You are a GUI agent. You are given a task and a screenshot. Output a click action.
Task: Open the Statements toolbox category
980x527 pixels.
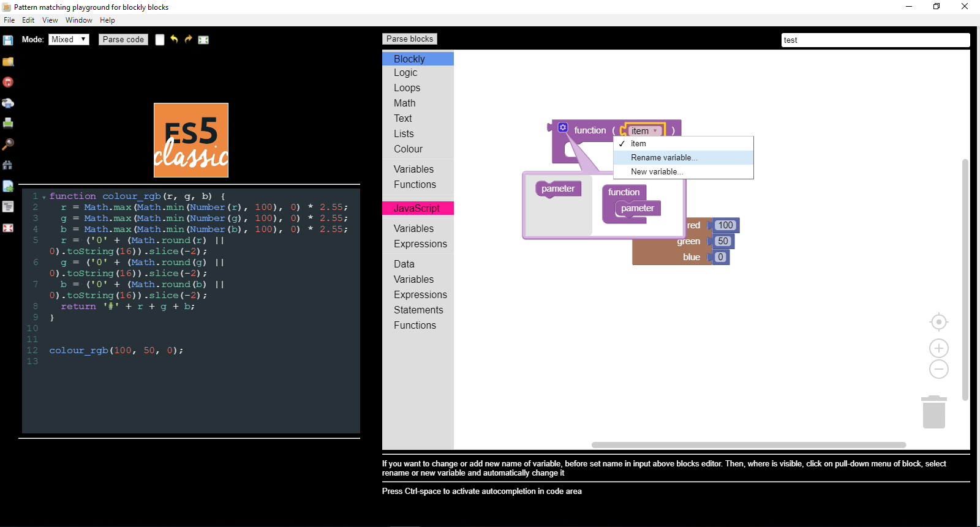(x=418, y=310)
